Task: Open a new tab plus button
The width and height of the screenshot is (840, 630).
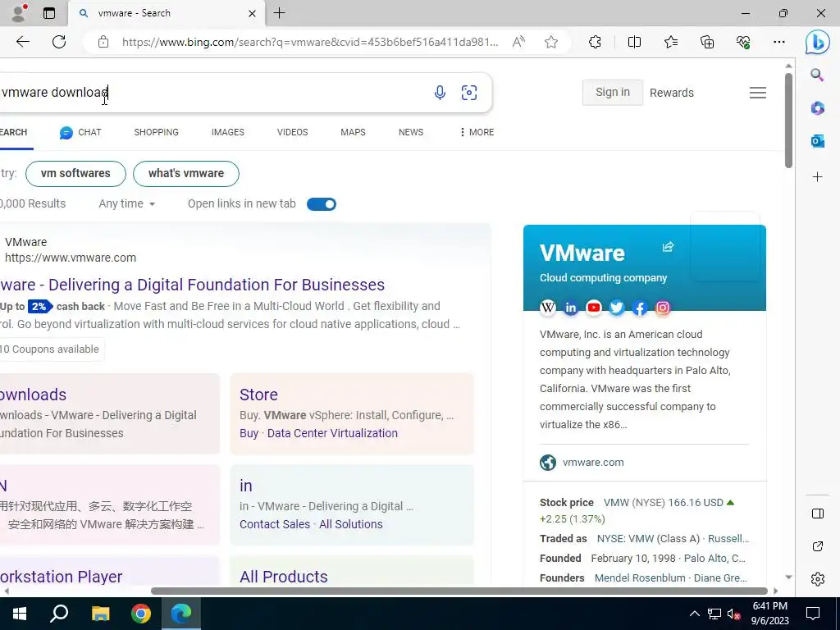Action: 279,13
